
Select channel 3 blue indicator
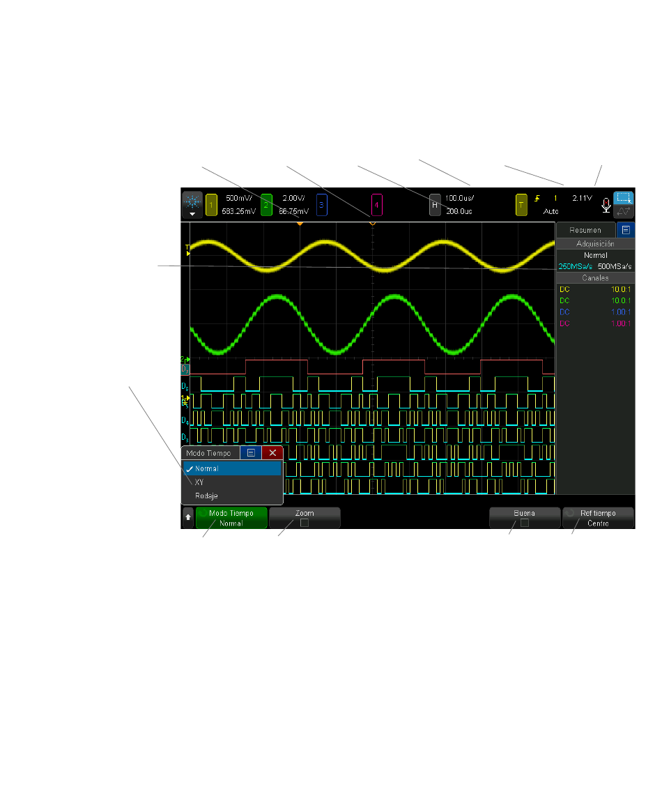(321, 205)
